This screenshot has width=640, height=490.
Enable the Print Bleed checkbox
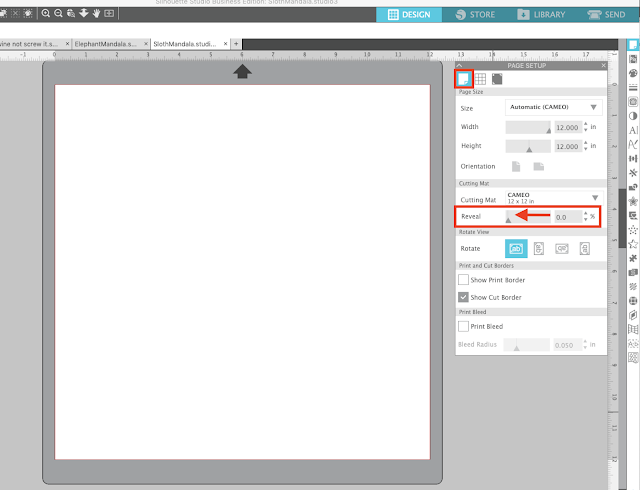pyautogui.click(x=463, y=326)
